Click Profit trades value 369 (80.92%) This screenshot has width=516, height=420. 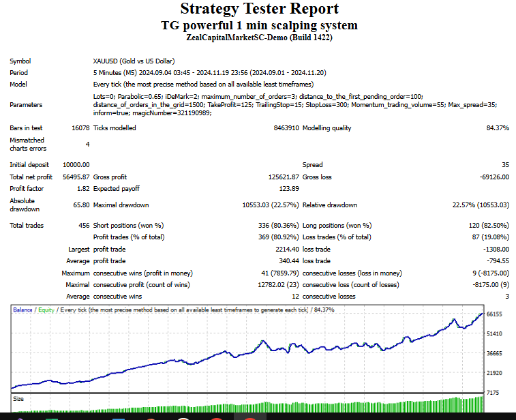click(x=278, y=237)
